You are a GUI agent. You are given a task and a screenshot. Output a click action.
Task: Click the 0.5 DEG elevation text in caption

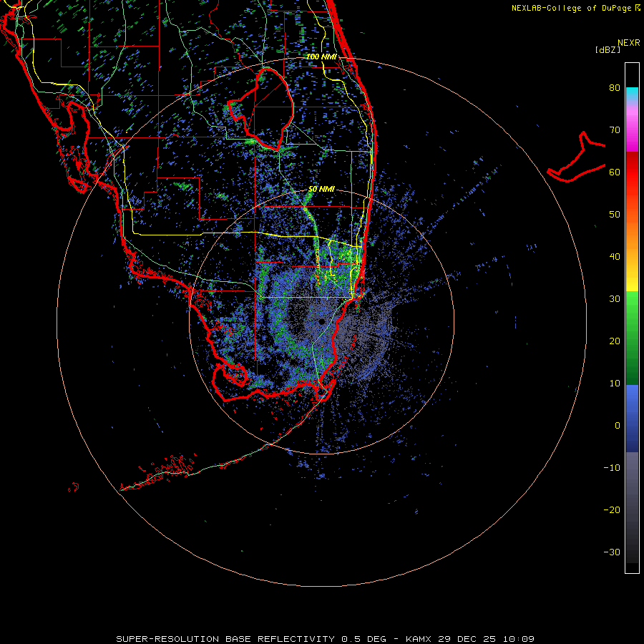click(364, 639)
